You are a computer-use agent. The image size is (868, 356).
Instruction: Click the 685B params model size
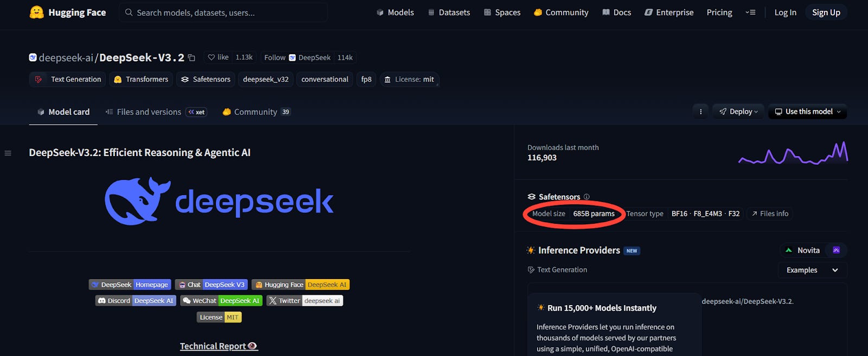[x=594, y=213]
